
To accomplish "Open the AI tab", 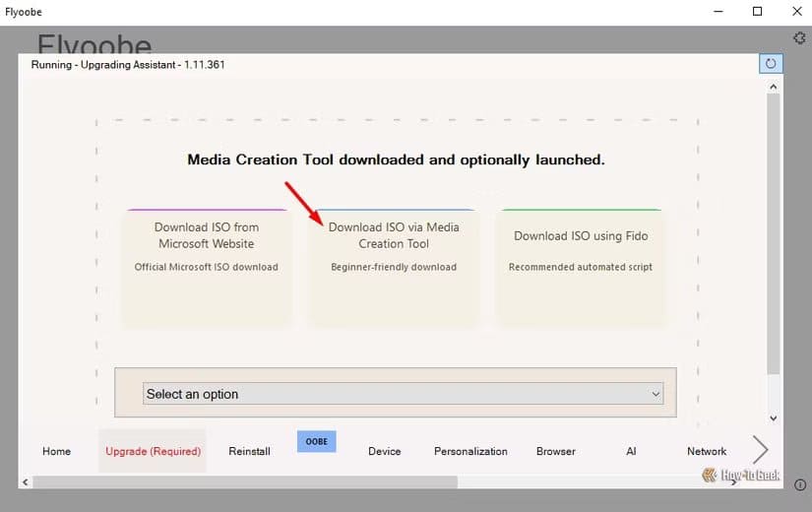I will (x=631, y=451).
